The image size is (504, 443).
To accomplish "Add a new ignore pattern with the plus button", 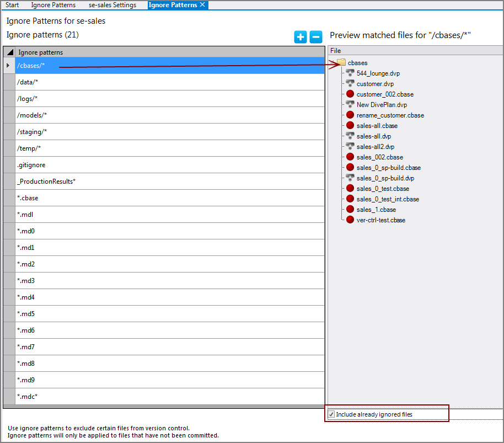I will [x=300, y=36].
